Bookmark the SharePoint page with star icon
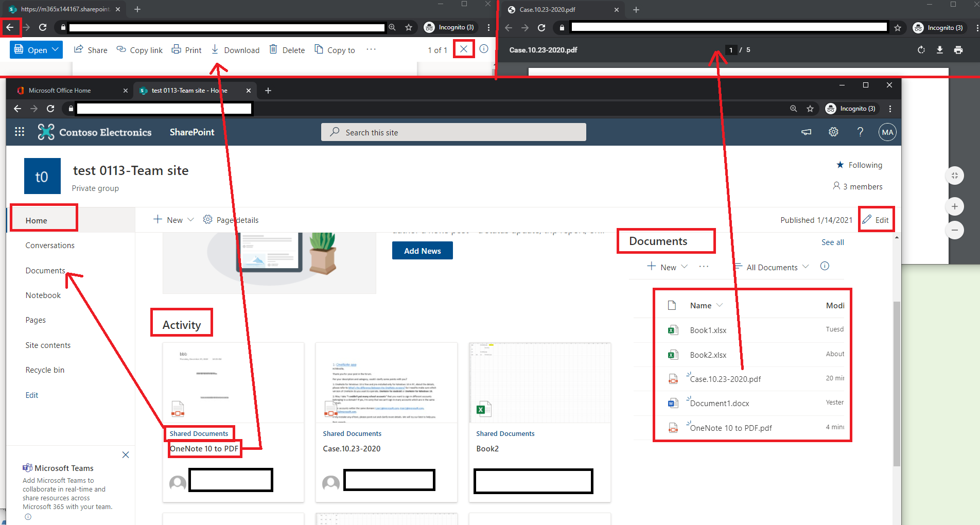Viewport: 980px width, 525px height. [810, 109]
